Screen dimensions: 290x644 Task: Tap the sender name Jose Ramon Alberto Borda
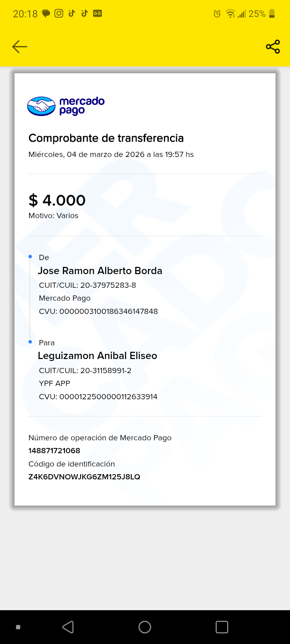(100, 270)
